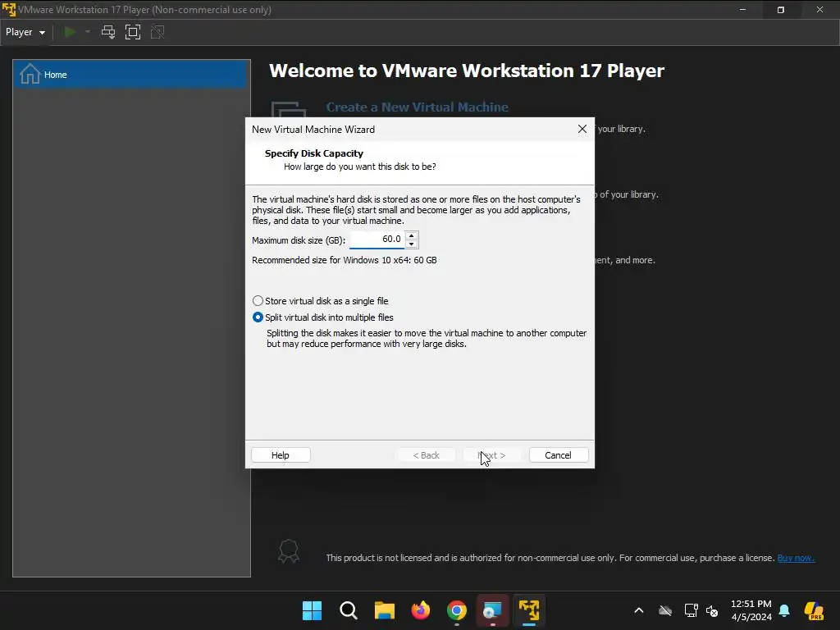Decrease disk size with the down arrow
The height and width of the screenshot is (630, 840).
click(412, 244)
